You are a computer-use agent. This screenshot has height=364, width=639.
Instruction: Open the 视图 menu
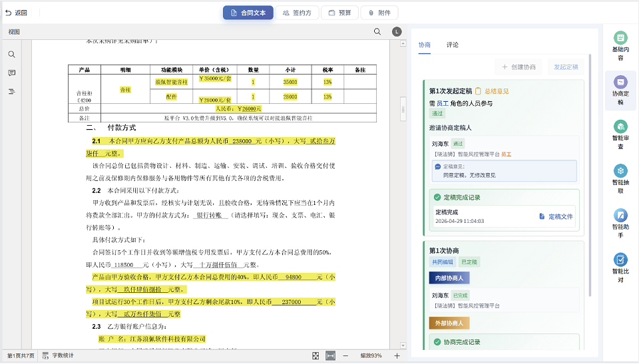pos(14,32)
